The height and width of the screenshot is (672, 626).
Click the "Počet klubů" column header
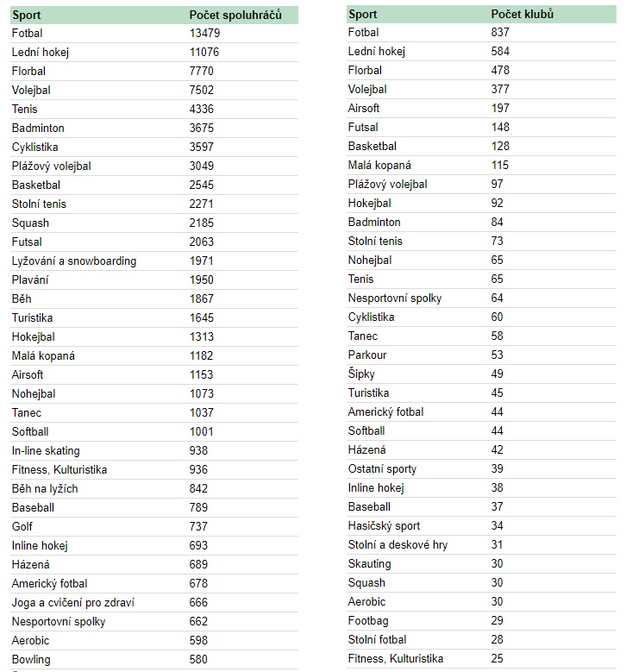point(523,15)
